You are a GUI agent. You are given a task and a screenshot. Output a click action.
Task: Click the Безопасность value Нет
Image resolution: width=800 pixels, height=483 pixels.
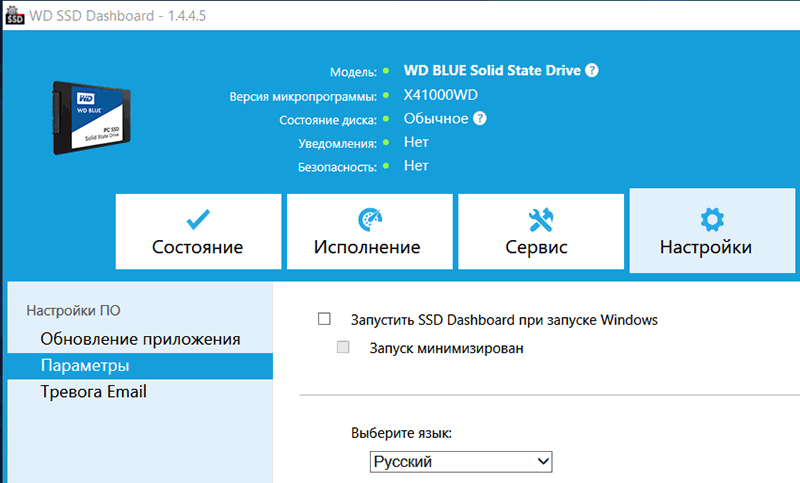tap(416, 166)
